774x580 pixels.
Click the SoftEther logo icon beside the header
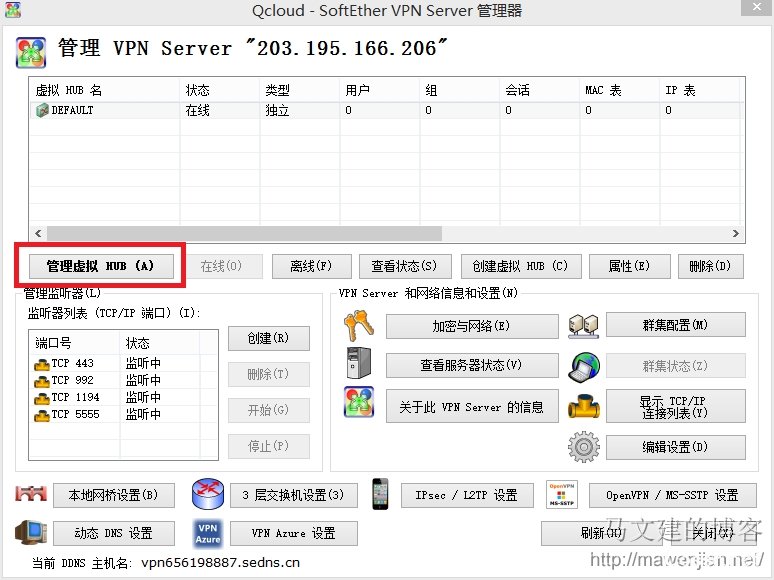[x=31, y=52]
